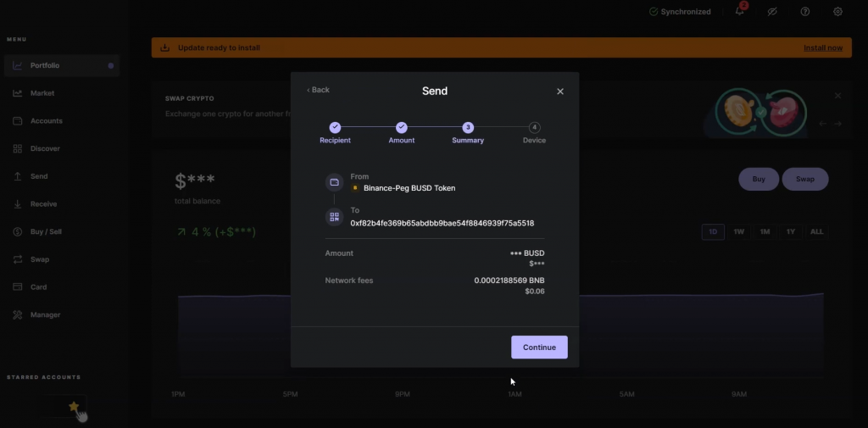Click the Buy button on the portfolio
This screenshot has width=868, height=428.
click(759, 180)
